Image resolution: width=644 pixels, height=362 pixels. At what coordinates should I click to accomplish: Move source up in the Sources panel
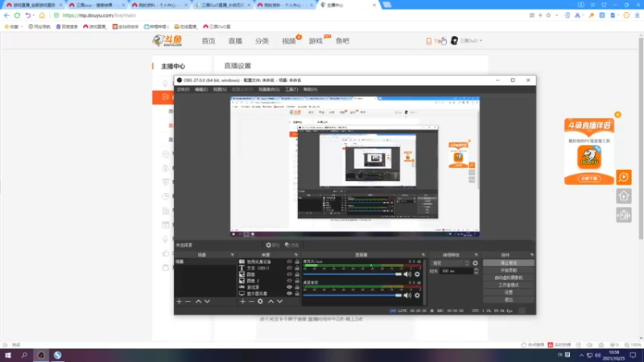pyautogui.click(x=270, y=301)
